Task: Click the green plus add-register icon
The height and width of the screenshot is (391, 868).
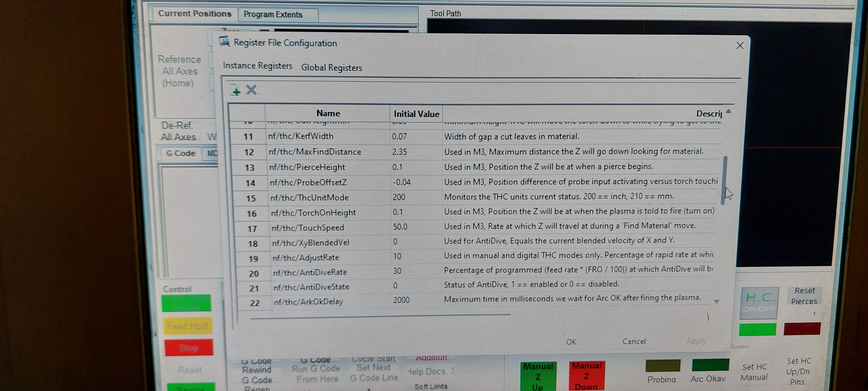Action: point(236,91)
